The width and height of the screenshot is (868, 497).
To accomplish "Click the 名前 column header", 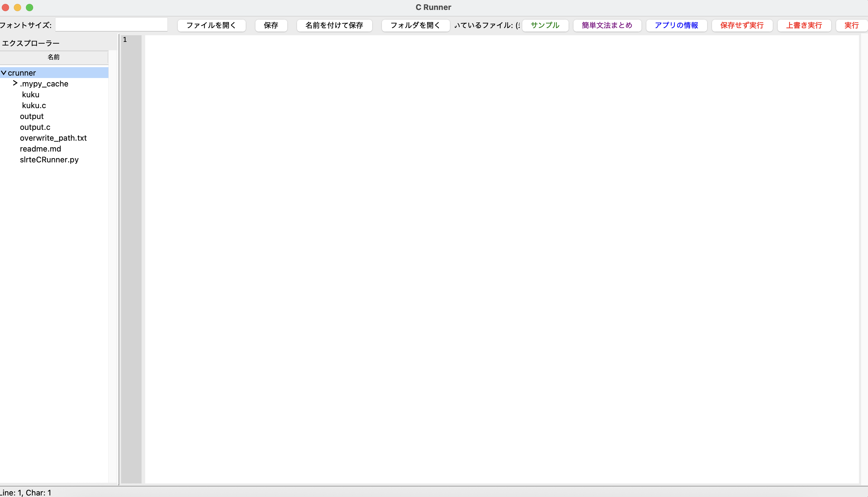I will (54, 57).
